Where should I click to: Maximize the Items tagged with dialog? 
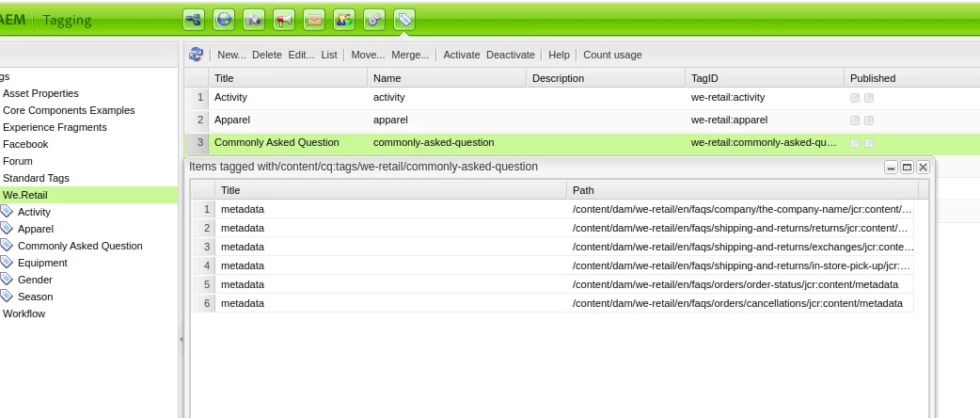907,167
